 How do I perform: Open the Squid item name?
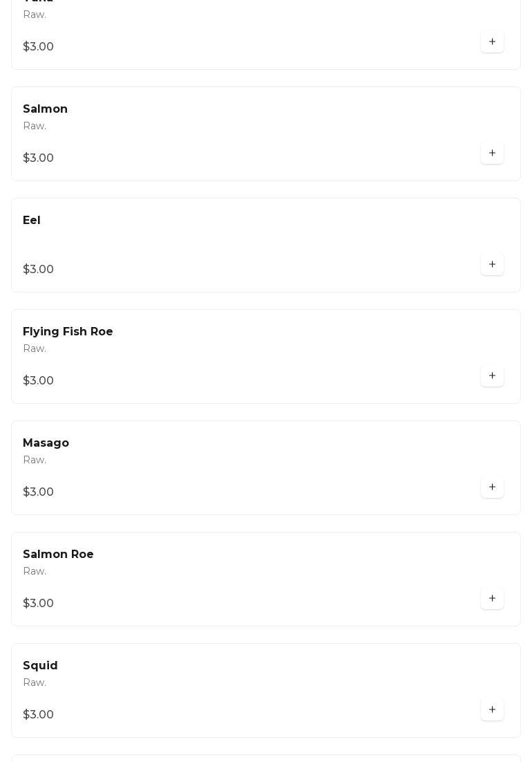click(x=40, y=666)
